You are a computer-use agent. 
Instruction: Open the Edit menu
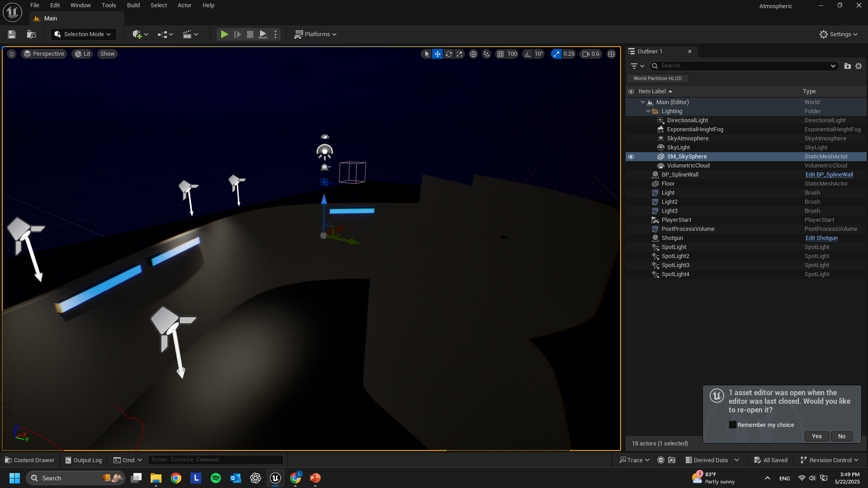pos(55,5)
